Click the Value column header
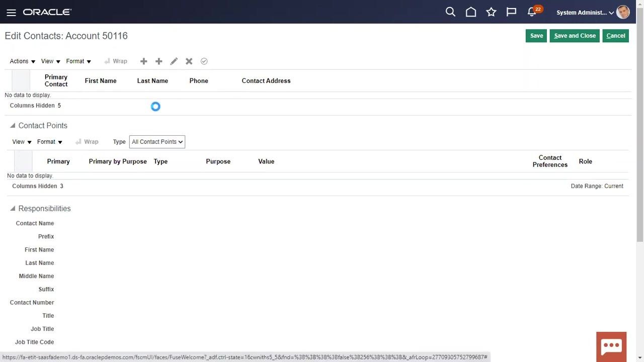The image size is (644, 362). [266, 161]
